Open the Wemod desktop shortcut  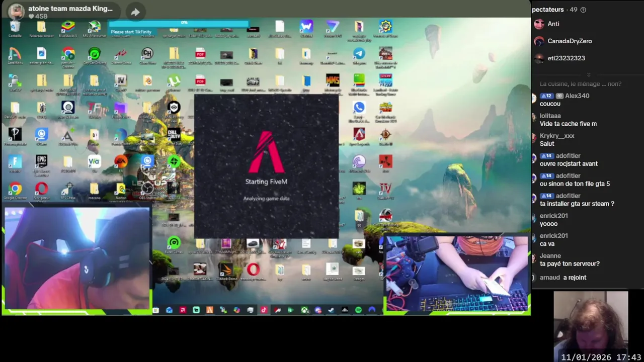306,28
